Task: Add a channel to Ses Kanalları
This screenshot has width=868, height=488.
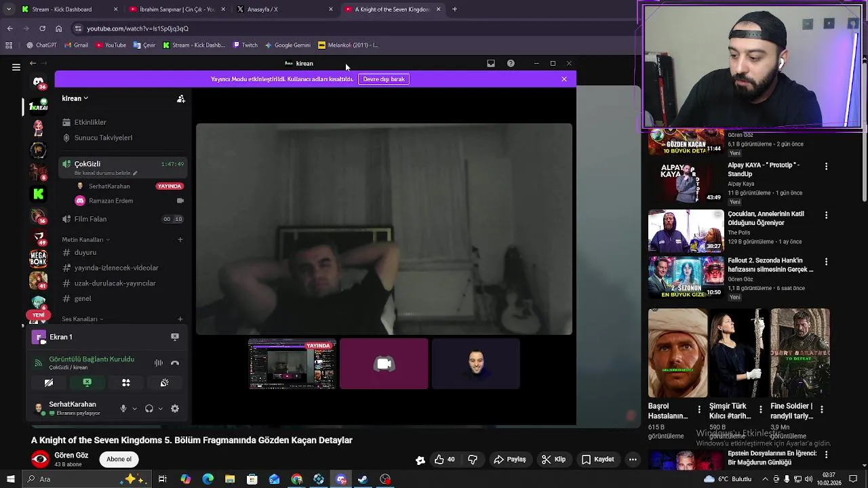Action: pyautogui.click(x=180, y=319)
